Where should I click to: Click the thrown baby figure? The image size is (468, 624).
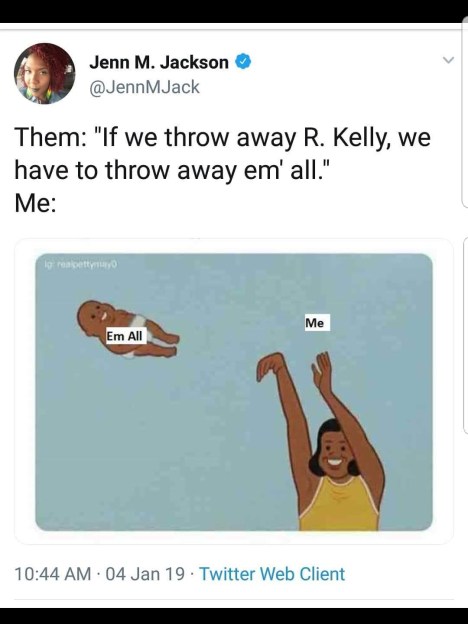tap(128, 330)
